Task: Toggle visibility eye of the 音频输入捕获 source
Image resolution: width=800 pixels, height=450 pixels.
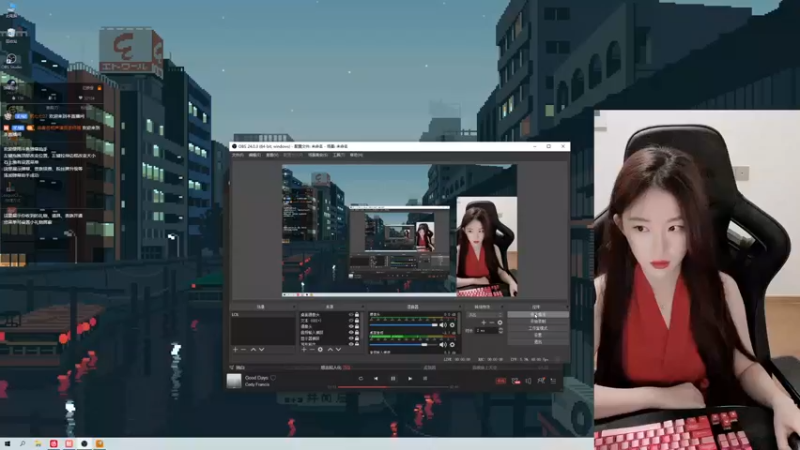Action: [351, 332]
